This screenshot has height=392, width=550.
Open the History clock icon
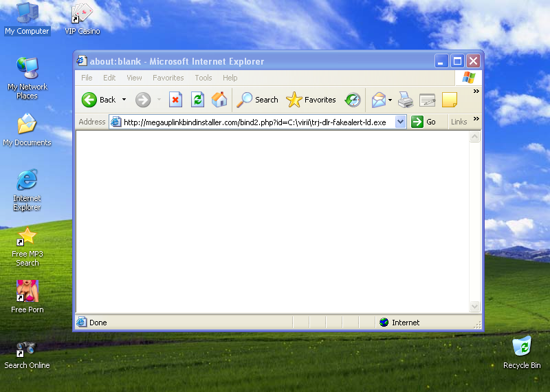tap(353, 100)
